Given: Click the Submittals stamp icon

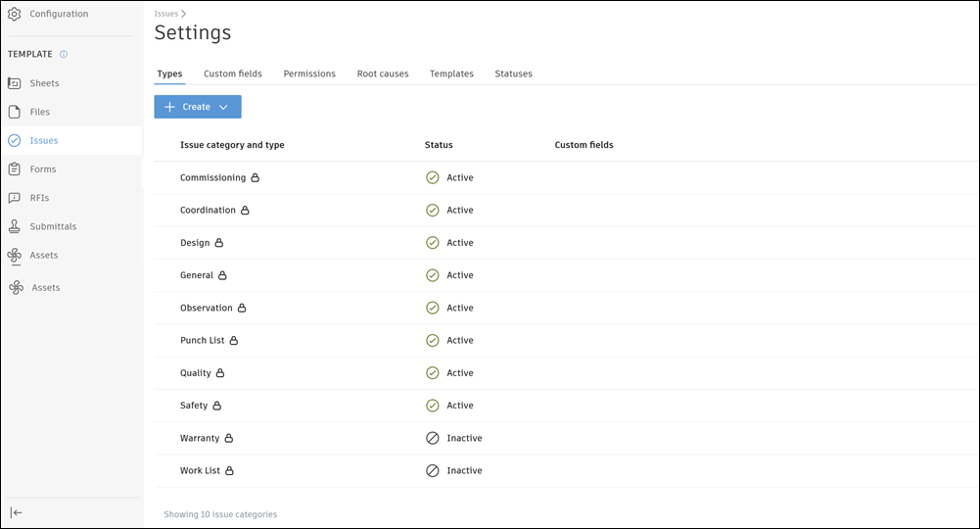Looking at the screenshot, I should (15, 226).
